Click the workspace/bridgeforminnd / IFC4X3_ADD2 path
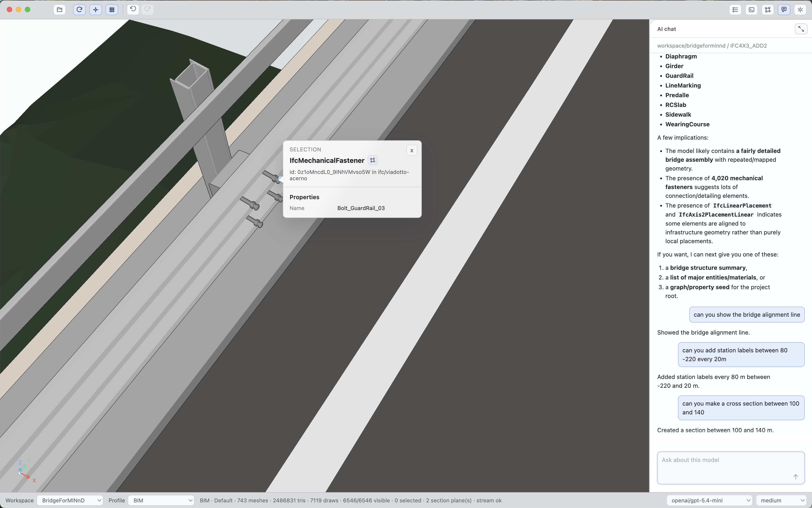 tap(712, 46)
